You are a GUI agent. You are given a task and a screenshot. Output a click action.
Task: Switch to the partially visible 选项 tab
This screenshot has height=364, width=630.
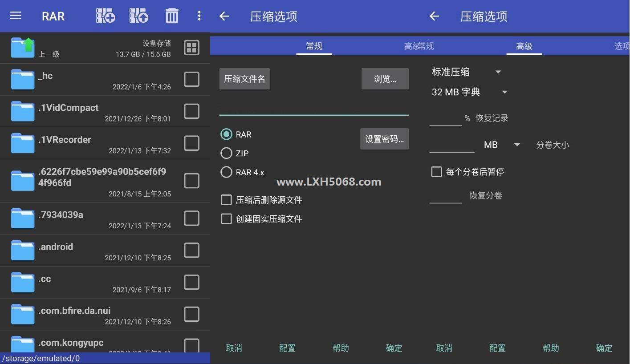click(622, 46)
